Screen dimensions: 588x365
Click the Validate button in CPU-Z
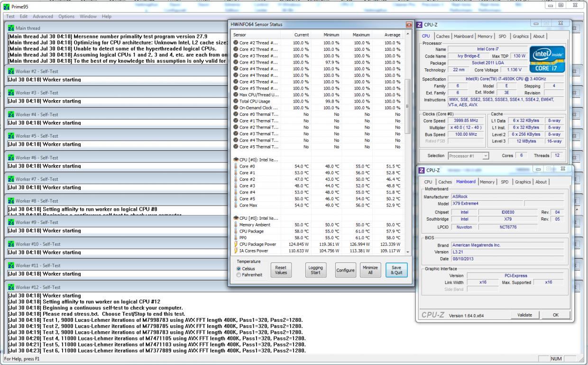[525, 315]
